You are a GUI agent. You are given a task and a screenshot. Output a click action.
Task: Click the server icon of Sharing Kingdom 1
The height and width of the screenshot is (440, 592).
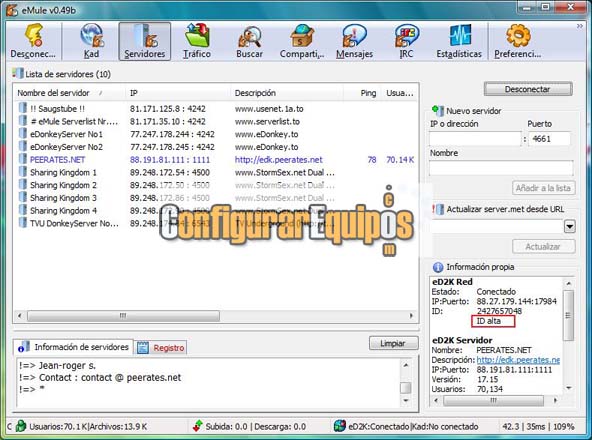click(23, 172)
